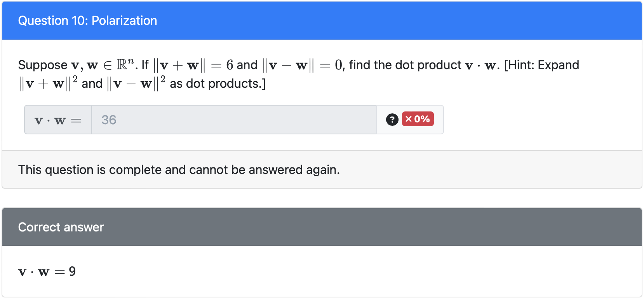
Task: Click the X mark inside the 0% badge
Action: (x=409, y=119)
